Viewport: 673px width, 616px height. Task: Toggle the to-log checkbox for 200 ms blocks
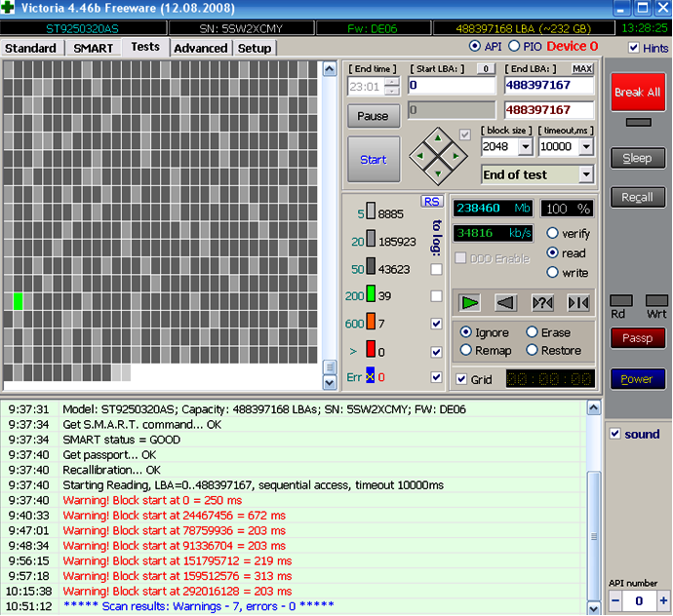(x=436, y=296)
